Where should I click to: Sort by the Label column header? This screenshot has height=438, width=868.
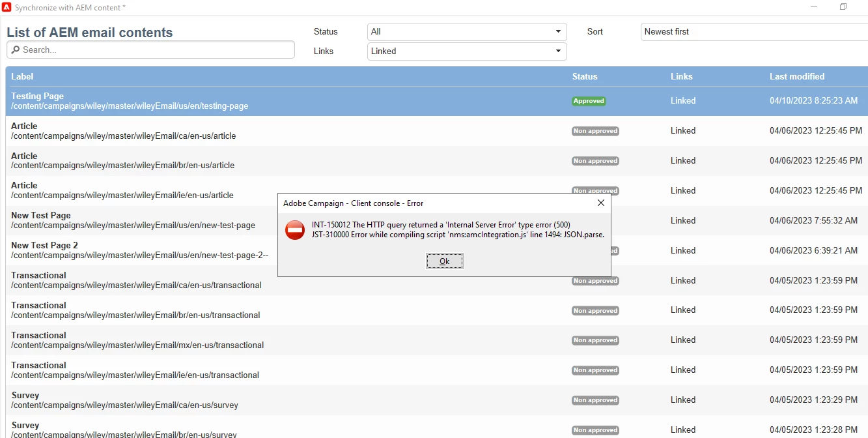22,76
